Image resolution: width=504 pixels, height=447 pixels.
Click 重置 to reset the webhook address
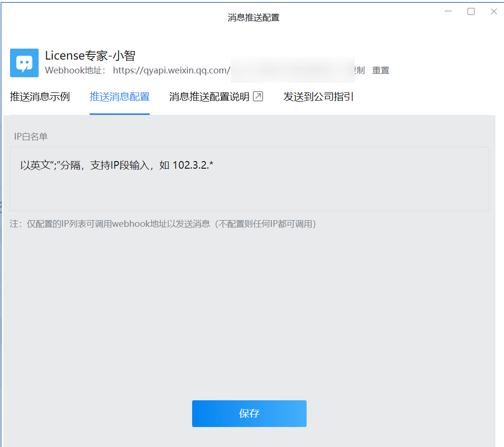point(381,71)
